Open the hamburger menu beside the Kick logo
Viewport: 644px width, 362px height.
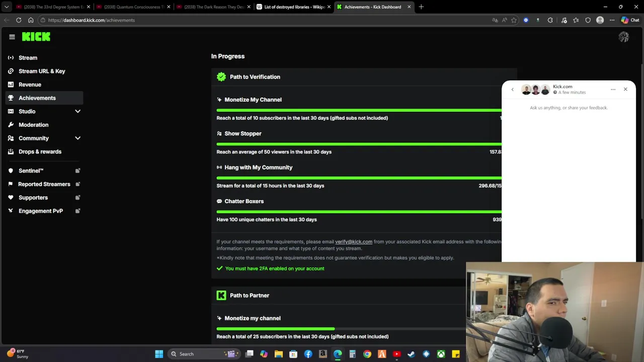pyautogui.click(x=12, y=37)
